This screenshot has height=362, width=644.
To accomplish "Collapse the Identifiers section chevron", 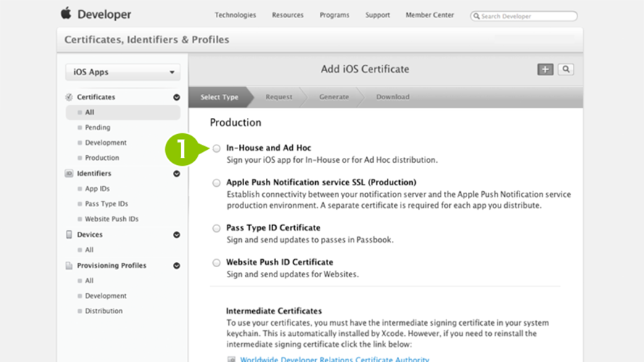I will tap(177, 174).
